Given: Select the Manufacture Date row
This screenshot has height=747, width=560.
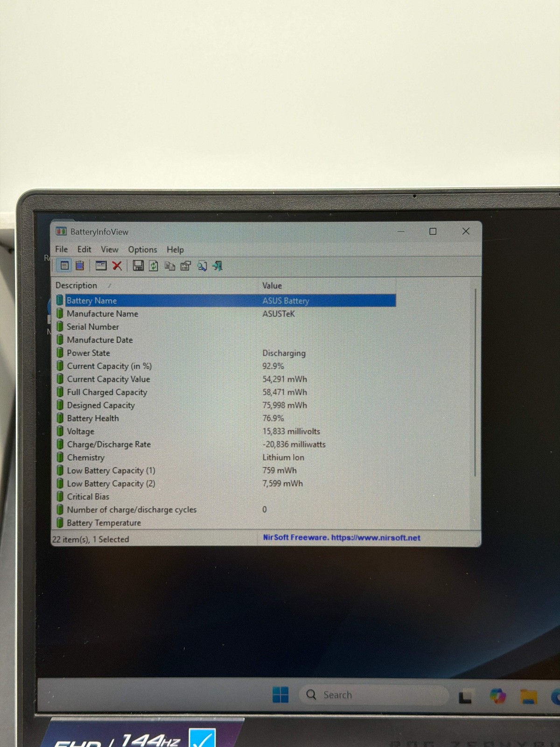Looking at the screenshot, I should click(x=225, y=339).
